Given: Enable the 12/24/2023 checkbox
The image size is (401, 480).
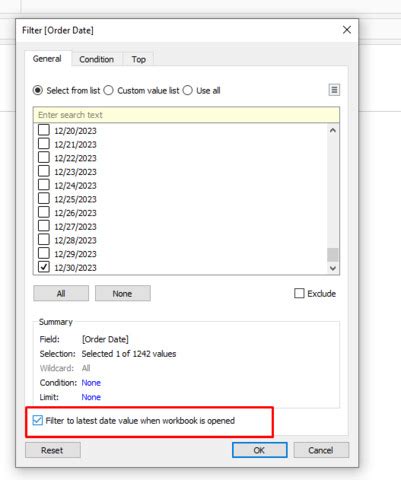Looking at the screenshot, I should [x=44, y=184].
